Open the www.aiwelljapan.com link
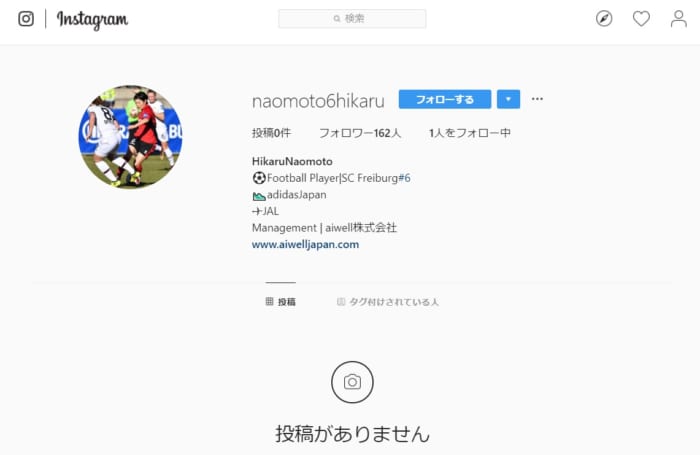This screenshot has height=455, width=700. tap(305, 244)
